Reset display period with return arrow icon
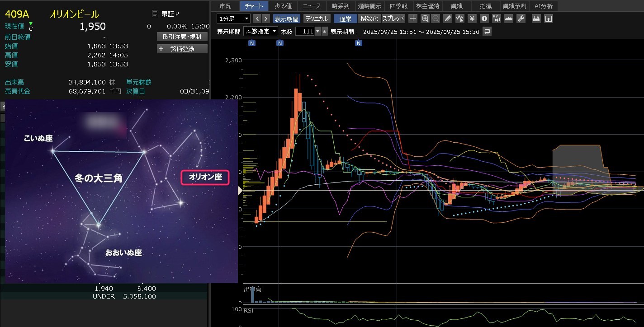 (x=487, y=32)
